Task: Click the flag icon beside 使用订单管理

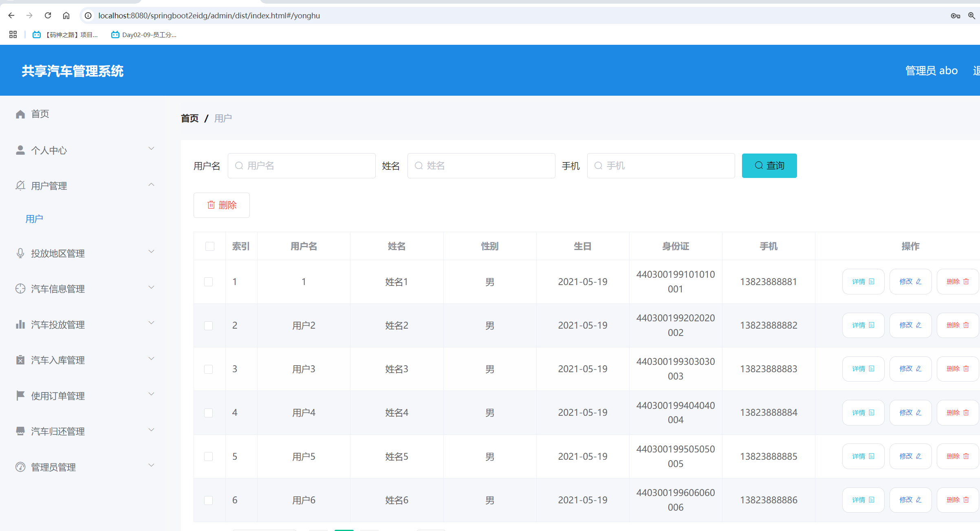Action: (x=20, y=395)
